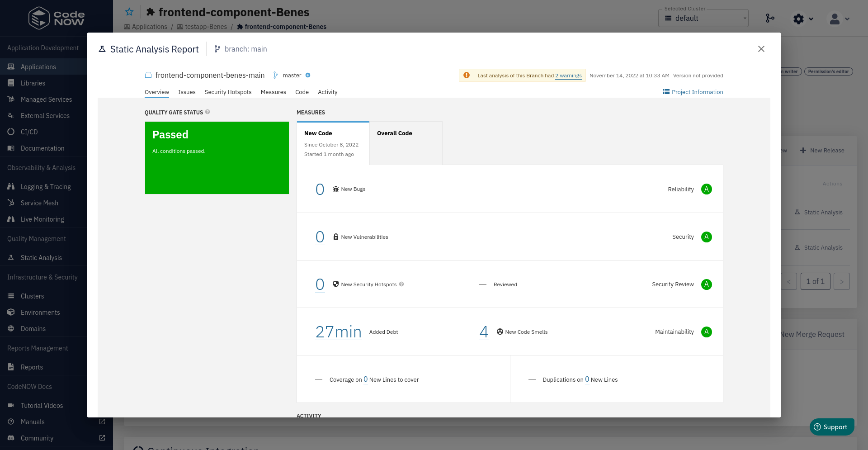868x450 pixels.
Task: Open the Selected Cluster dropdown
Action: (703, 18)
